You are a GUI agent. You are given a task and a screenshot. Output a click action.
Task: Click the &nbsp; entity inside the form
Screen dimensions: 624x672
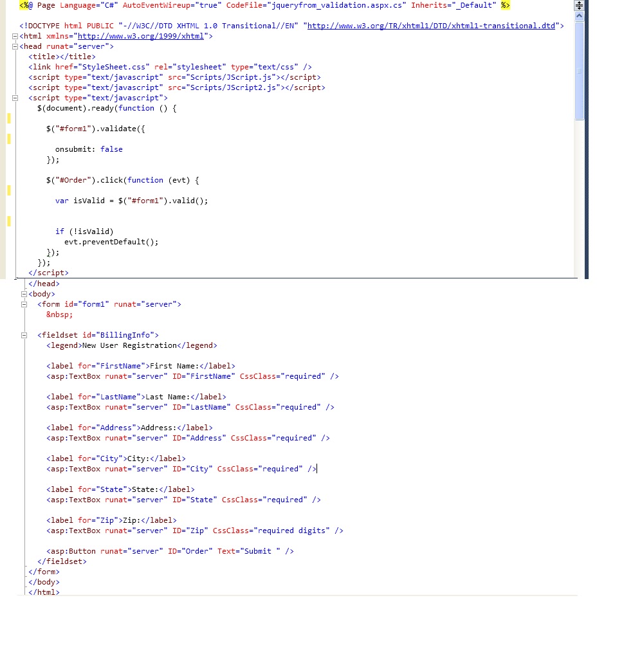click(x=60, y=314)
